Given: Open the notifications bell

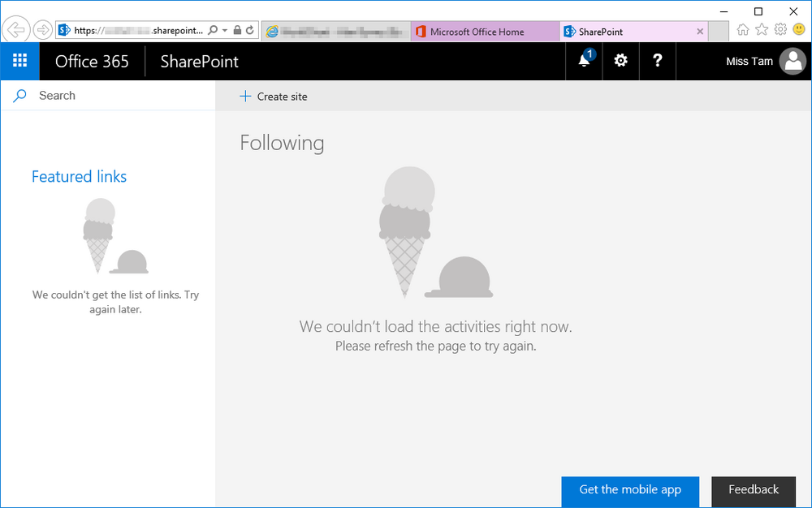Looking at the screenshot, I should pos(584,61).
